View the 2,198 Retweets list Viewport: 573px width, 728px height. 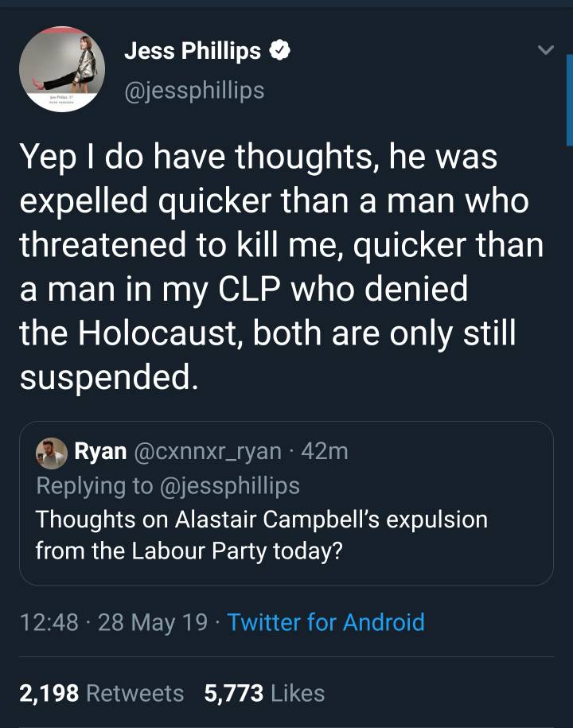[x=101, y=693]
